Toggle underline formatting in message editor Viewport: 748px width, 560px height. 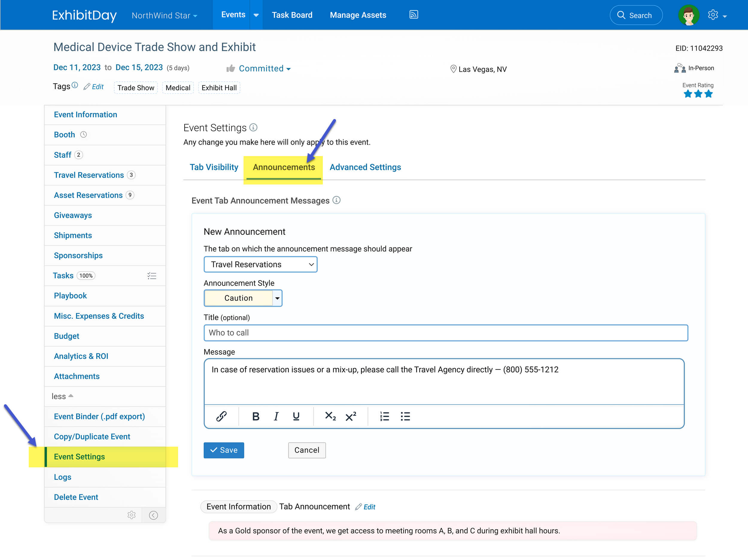tap(296, 416)
